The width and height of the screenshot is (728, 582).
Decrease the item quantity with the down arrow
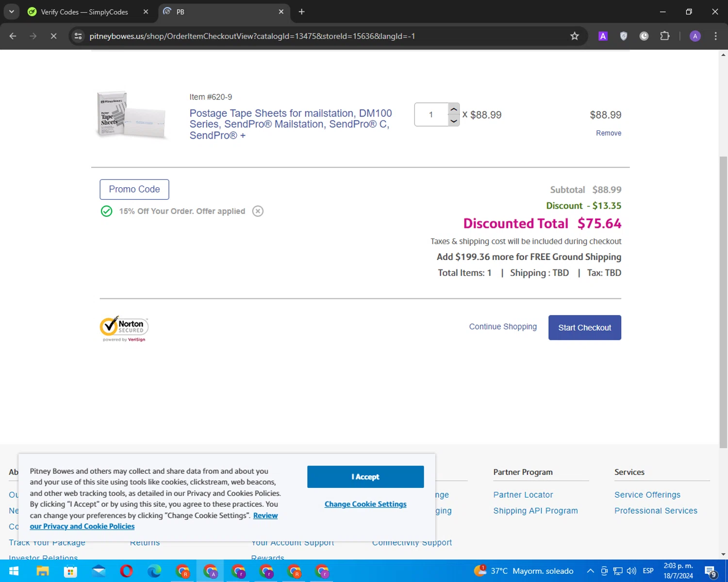coord(453,121)
